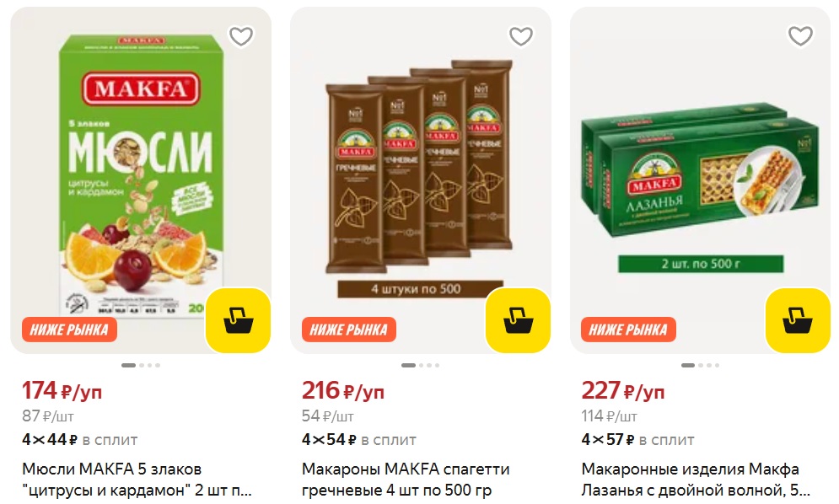Open the buckwheat spaghetti four-pack image
The height and width of the screenshot is (504, 839).
(x=421, y=176)
